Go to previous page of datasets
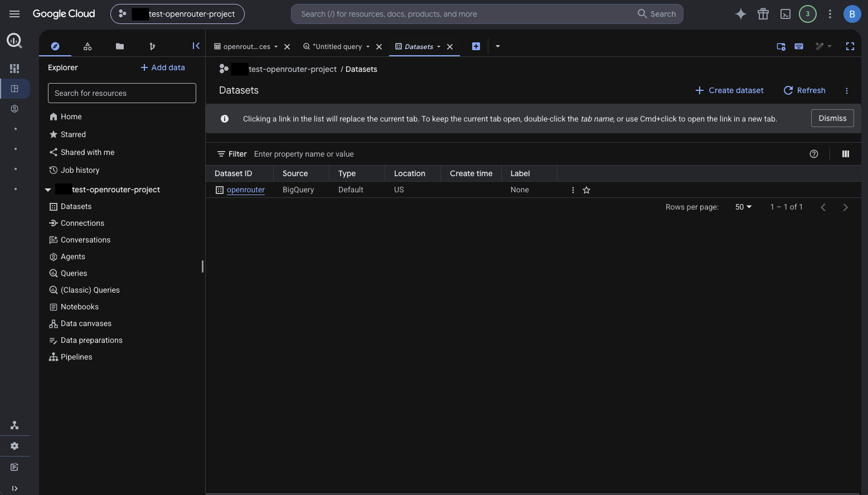 (x=823, y=207)
